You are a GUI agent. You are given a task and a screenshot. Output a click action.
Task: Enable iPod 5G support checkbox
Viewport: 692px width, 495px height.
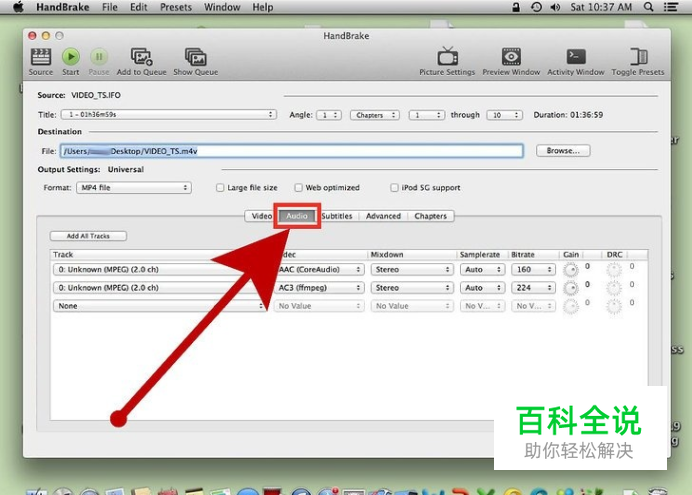pyautogui.click(x=394, y=188)
